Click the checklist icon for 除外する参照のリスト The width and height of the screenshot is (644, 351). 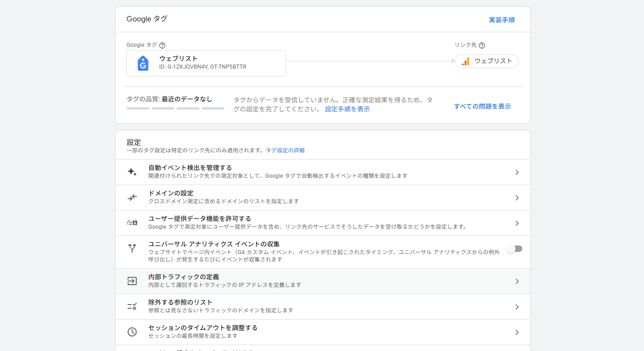132,306
